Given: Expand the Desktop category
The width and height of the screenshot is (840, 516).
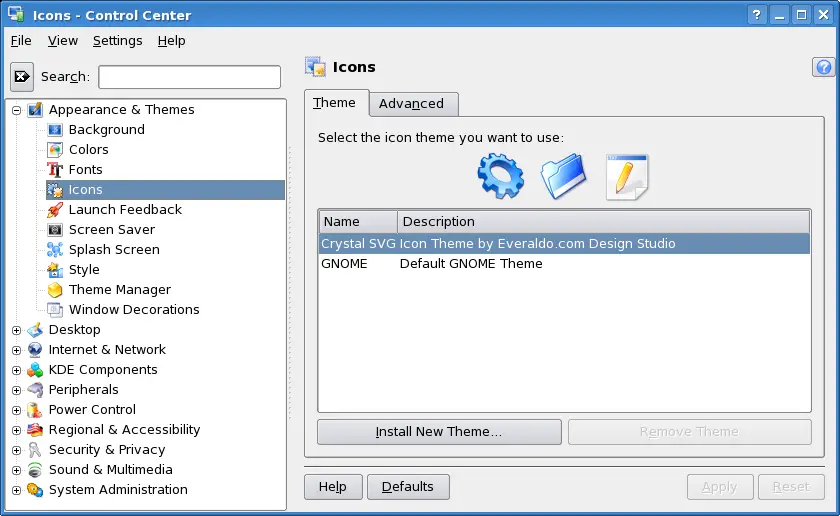Looking at the screenshot, I should (17, 330).
